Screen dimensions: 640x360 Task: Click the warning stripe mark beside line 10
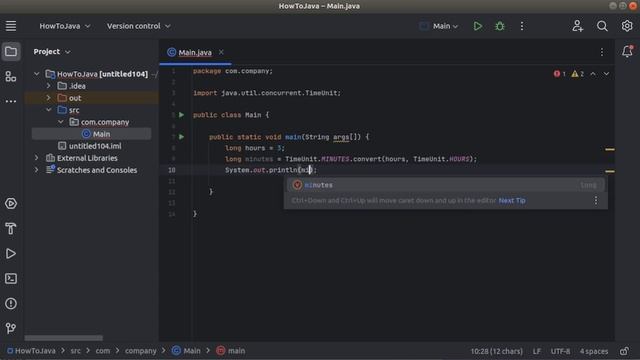click(x=610, y=171)
